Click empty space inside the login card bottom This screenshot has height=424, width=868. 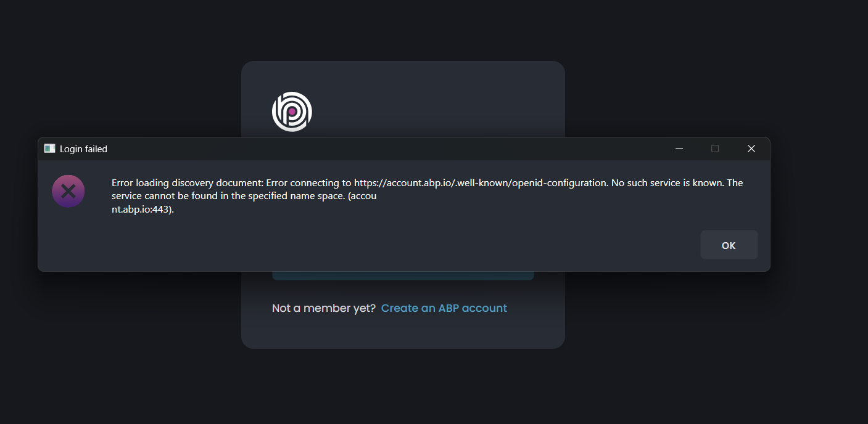pos(403,333)
